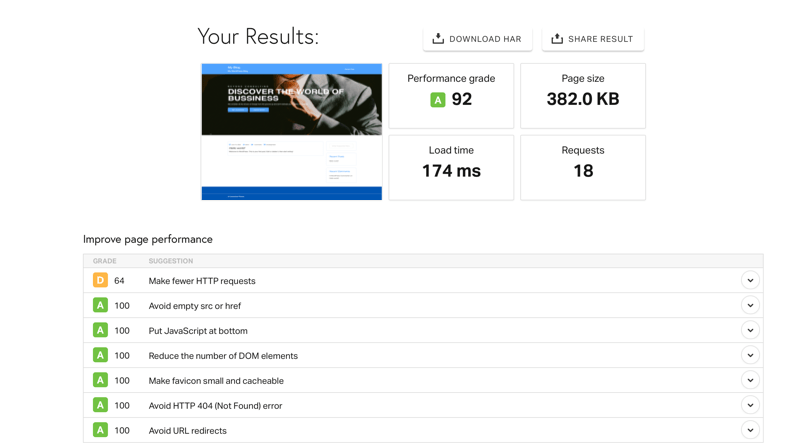The height and width of the screenshot is (445, 798).
Task: Click A badge for Avoid URL redirects
Action: click(x=100, y=430)
